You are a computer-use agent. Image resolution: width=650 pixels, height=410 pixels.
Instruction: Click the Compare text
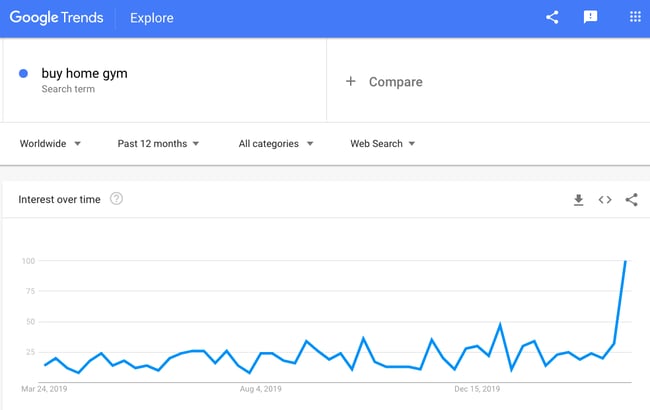(x=395, y=82)
